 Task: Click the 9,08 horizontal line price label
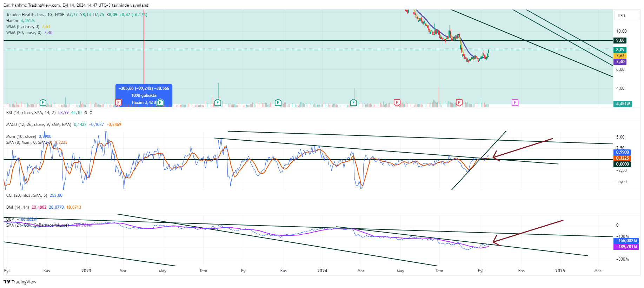620,40
